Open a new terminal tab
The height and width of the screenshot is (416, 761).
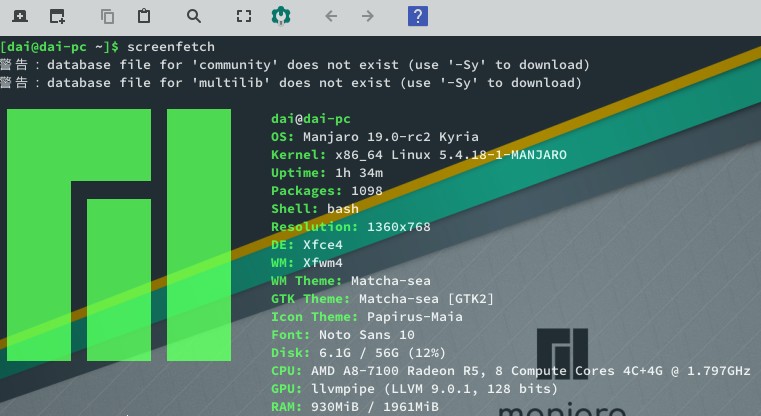19,16
